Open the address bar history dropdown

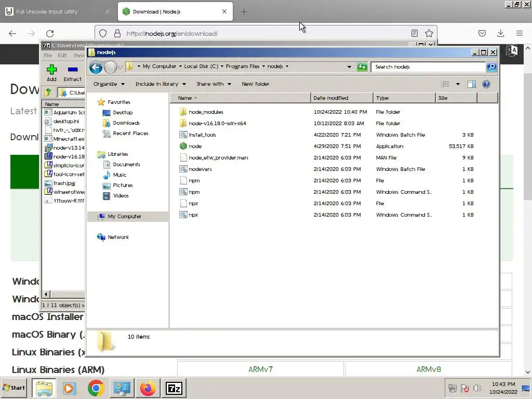(x=349, y=67)
